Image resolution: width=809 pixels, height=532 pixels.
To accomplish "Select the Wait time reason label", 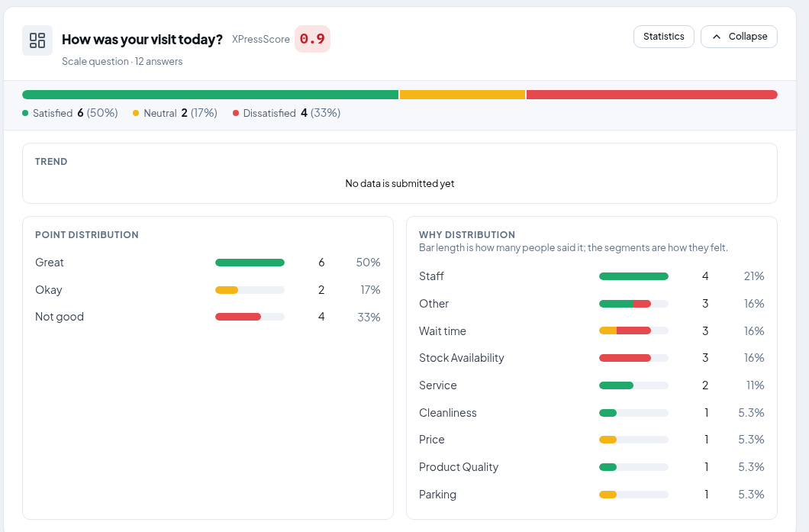I will 443,331.
